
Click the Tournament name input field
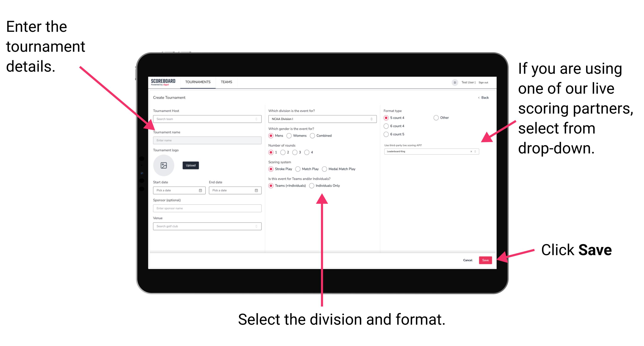click(x=206, y=140)
